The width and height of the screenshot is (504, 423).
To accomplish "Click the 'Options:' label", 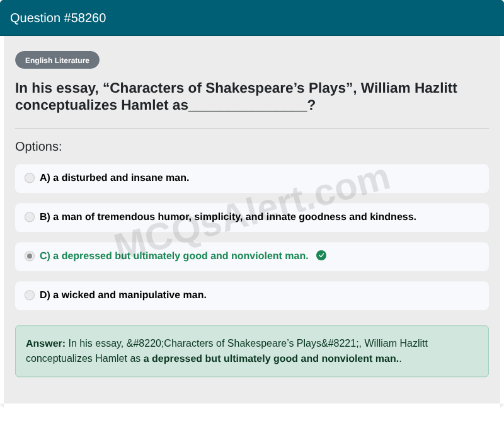I will (38, 147).
